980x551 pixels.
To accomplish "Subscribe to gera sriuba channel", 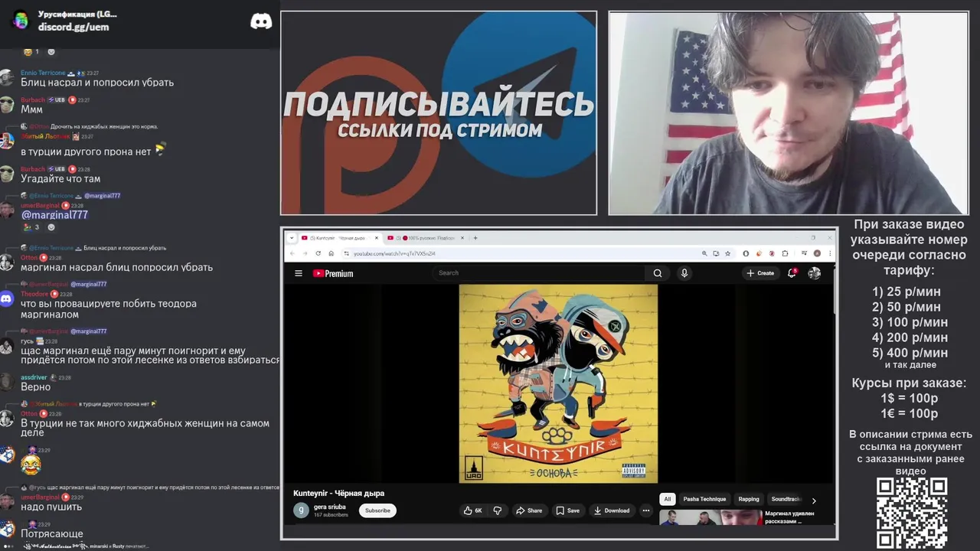I will coord(377,510).
